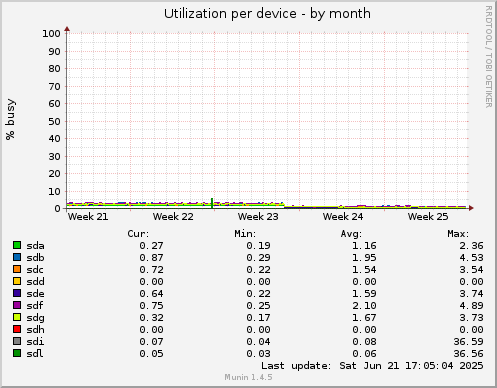
Task: Click the 'sdb' device name
Action: pos(35,258)
